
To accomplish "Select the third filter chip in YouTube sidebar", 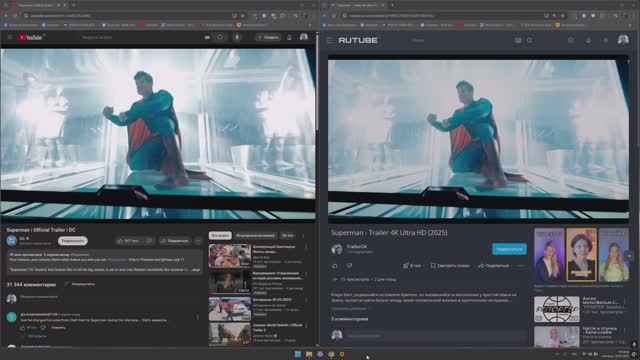I will point(288,236).
